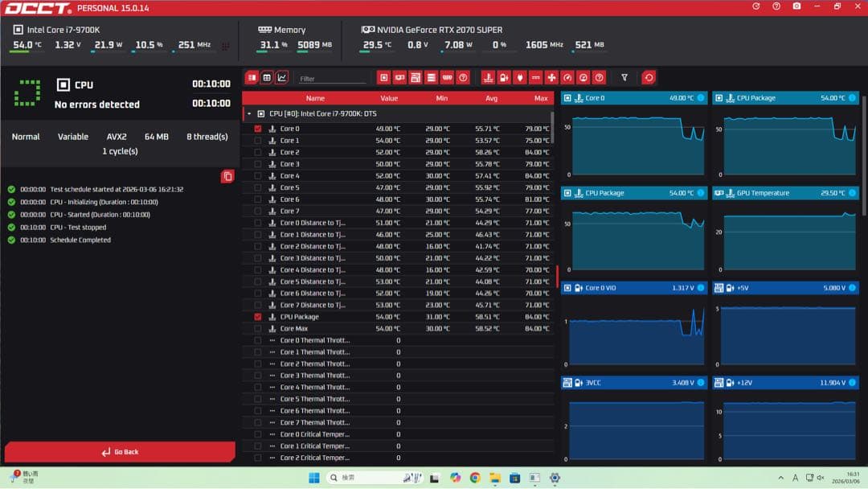Show hidden system tray icons chevron
The width and height of the screenshot is (868, 489).
780,478
